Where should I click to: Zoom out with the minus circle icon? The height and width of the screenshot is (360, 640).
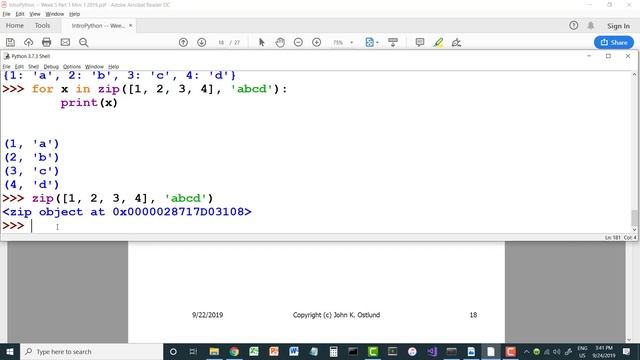tap(298, 42)
